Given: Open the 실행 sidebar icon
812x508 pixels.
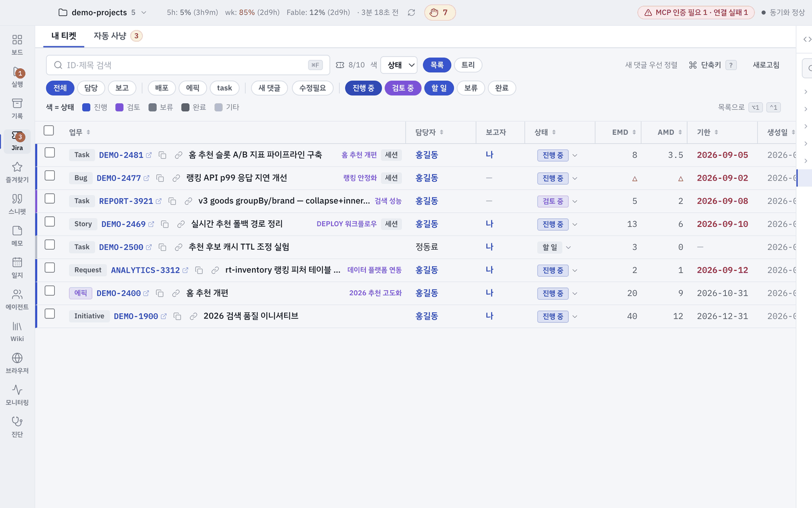Looking at the screenshot, I should [17, 72].
